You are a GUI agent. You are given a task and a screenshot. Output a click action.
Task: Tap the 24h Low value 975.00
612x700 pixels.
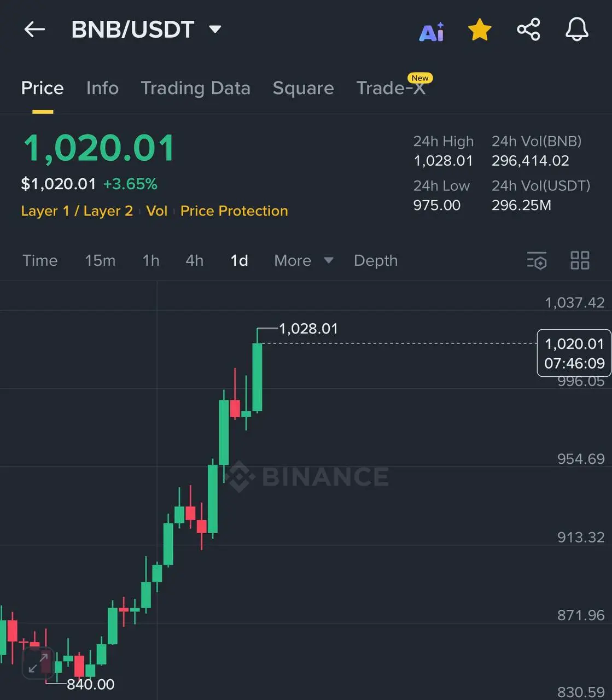point(437,205)
